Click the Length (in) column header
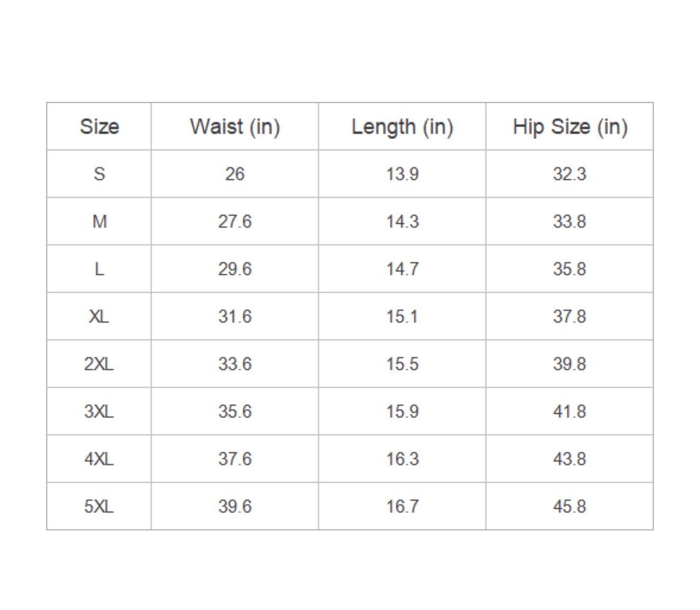The width and height of the screenshot is (700, 610). tap(402, 127)
